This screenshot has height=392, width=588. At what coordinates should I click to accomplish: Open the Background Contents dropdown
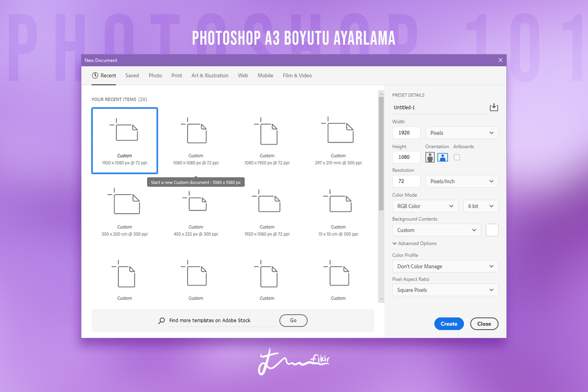[x=436, y=230]
